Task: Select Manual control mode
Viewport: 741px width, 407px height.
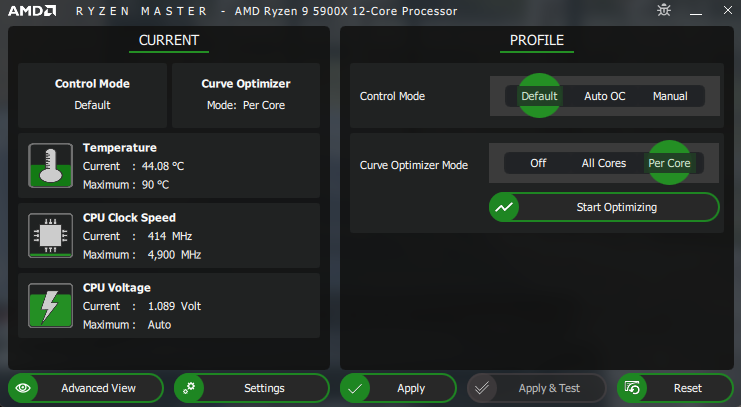Action: point(670,96)
